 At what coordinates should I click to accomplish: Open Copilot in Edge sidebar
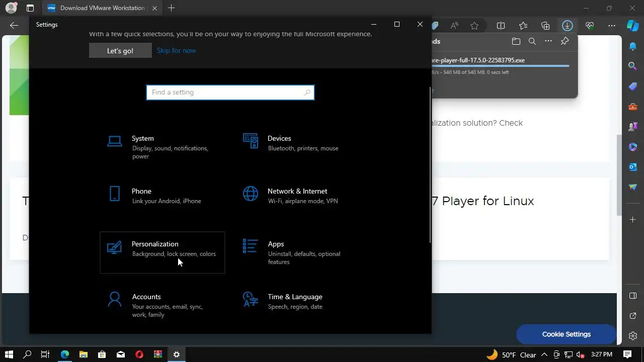[633, 26]
